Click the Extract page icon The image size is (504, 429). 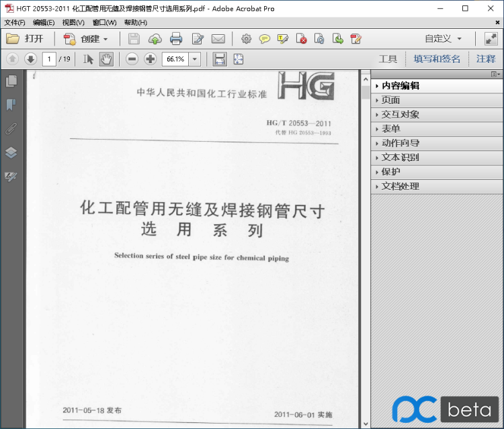click(337, 39)
